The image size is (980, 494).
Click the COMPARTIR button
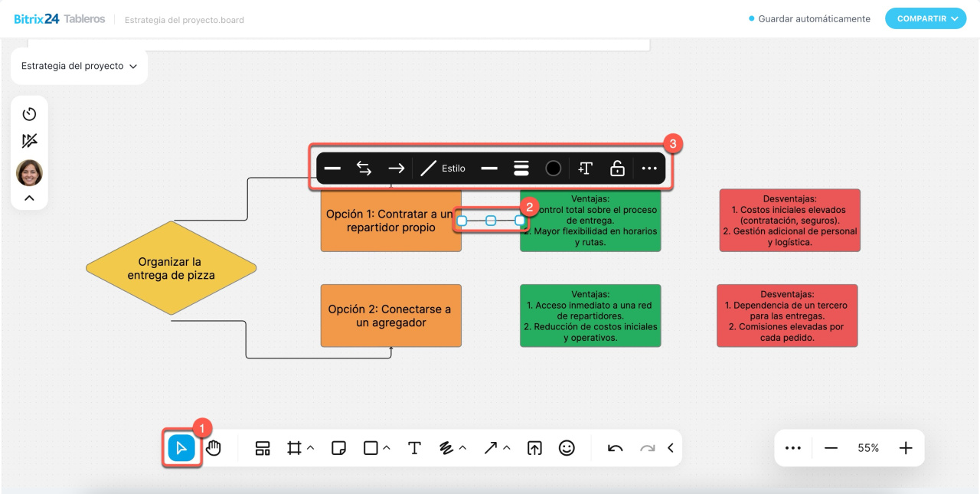coord(925,18)
